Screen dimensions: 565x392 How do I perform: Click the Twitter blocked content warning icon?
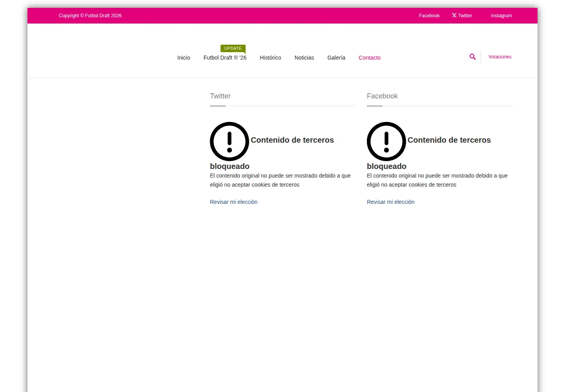(x=230, y=142)
